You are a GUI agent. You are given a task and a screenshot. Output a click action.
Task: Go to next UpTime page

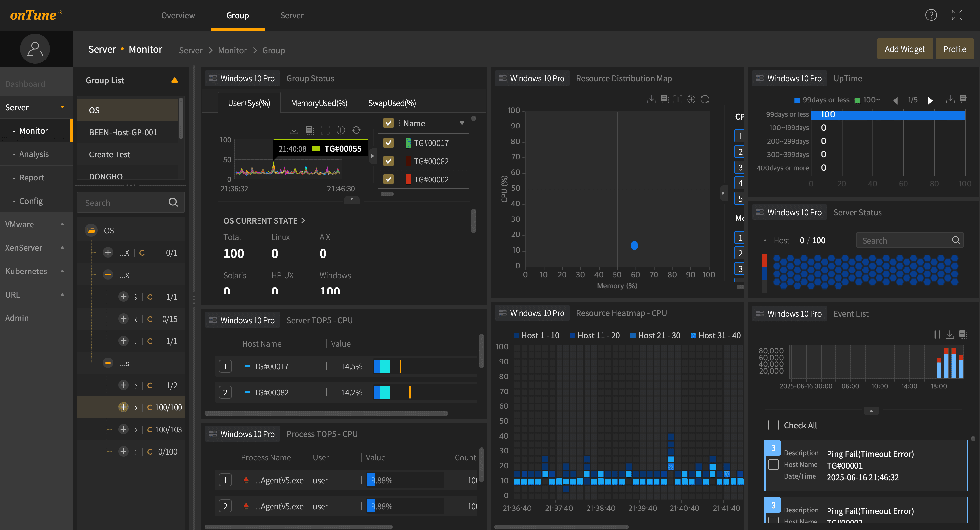pos(930,100)
